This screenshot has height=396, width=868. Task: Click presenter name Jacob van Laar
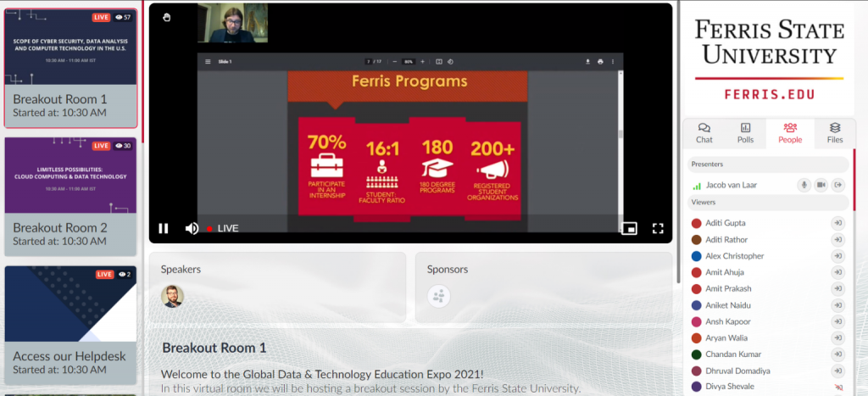(732, 185)
